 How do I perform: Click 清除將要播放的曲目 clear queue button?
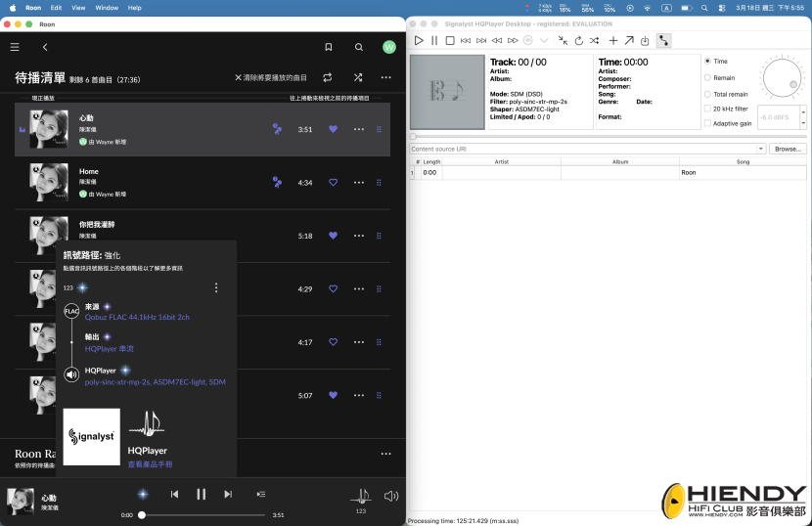(x=270, y=77)
